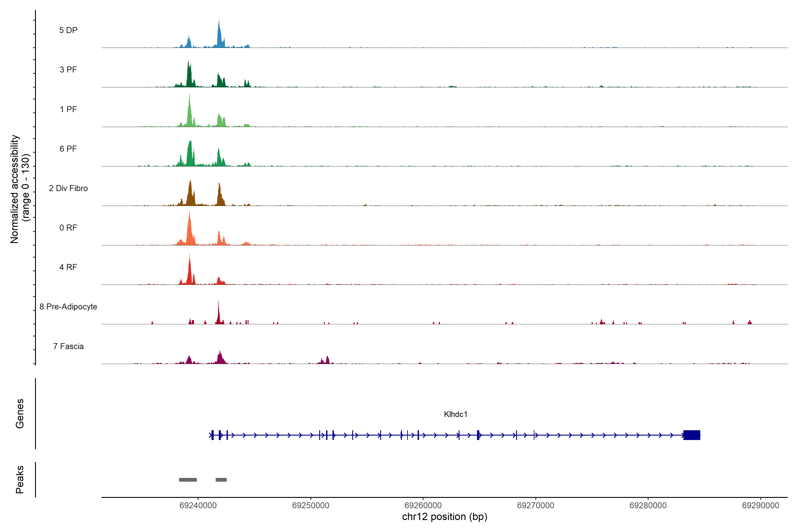The height and width of the screenshot is (532, 798).
Task: Click the chr12 position (bp) axis title
Action: (444, 517)
